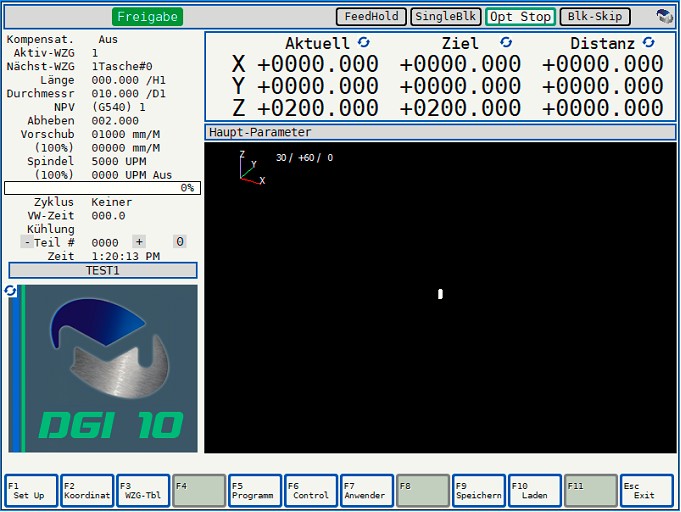
Task: Click the 3D cube icon at top right
Action: 664,17
